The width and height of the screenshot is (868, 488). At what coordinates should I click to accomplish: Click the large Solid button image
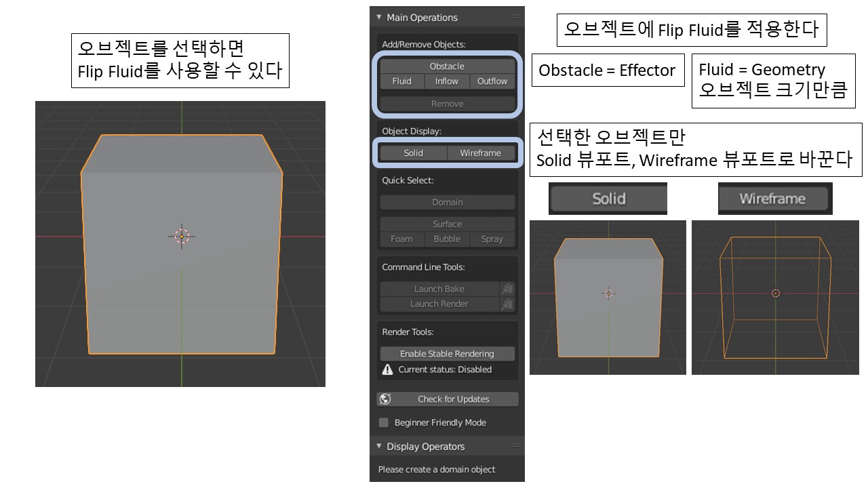tap(608, 199)
